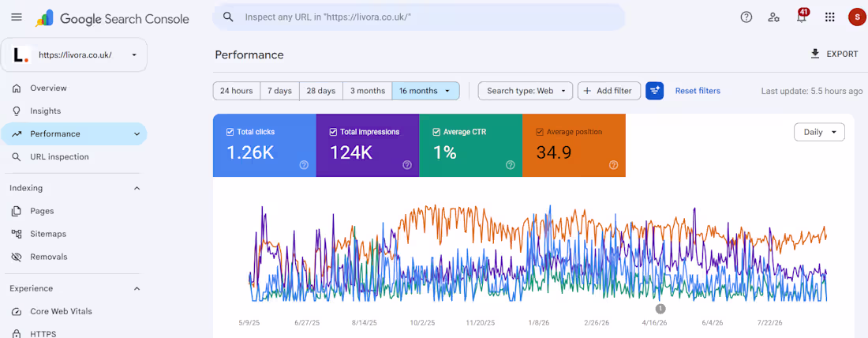868x338 pixels.
Task: Click the chart annotation marker labeled 1
Action: (660, 309)
